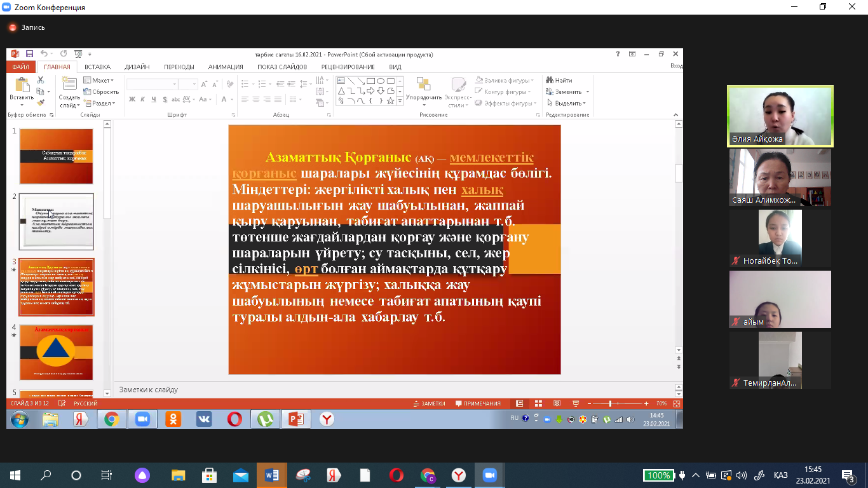
Task: Switch to reading view icon
Action: coord(557,403)
